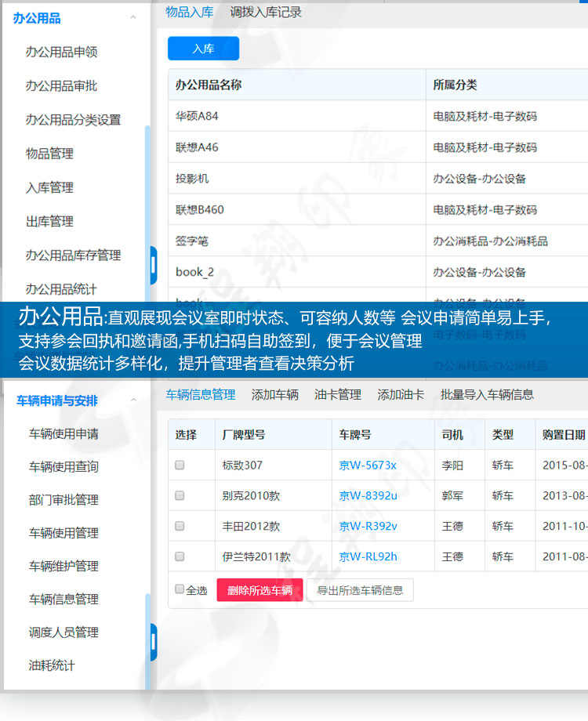Tick the checkbox for 伊兰特2011款 row

point(180,556)
